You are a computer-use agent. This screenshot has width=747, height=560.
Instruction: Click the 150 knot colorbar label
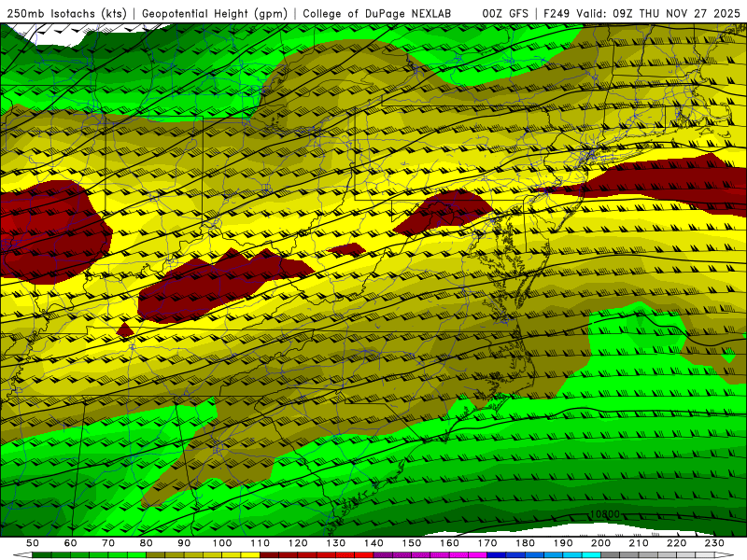pyautogui.click(x=412, y=543)
